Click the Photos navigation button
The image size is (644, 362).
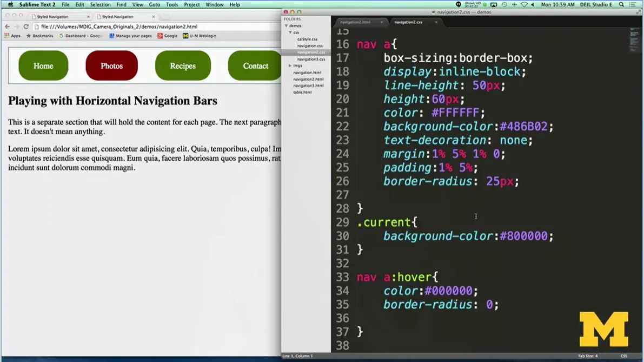pos(111,66)
